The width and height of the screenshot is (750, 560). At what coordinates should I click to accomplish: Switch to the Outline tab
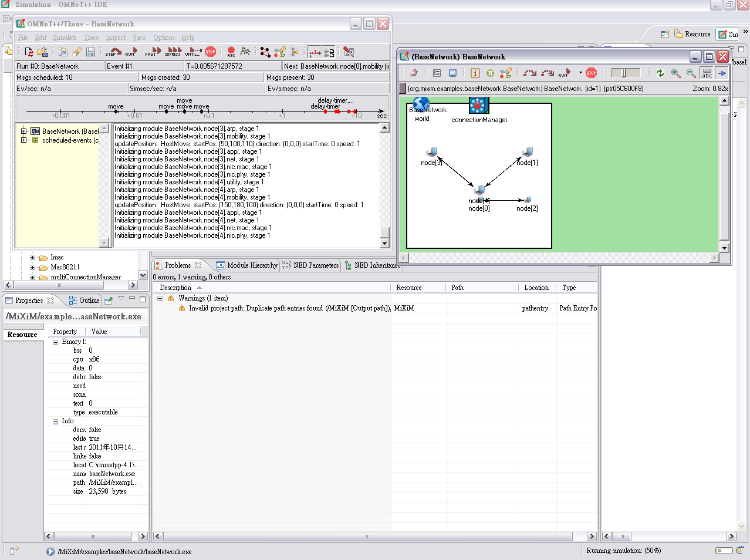[84, 301]
